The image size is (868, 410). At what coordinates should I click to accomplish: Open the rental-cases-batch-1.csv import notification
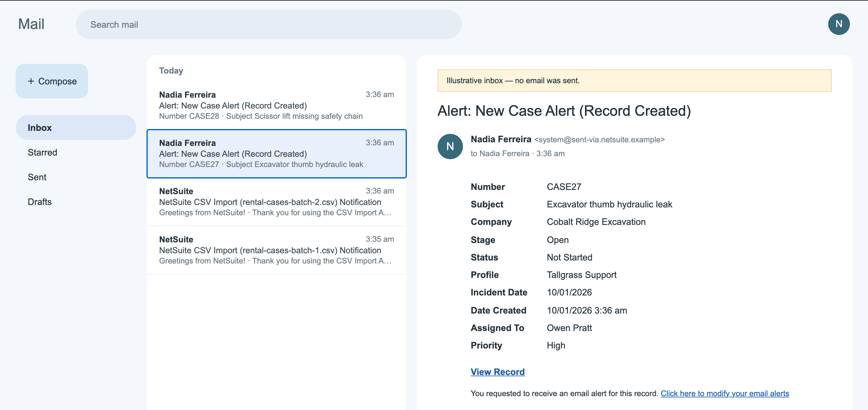(276, 250)
